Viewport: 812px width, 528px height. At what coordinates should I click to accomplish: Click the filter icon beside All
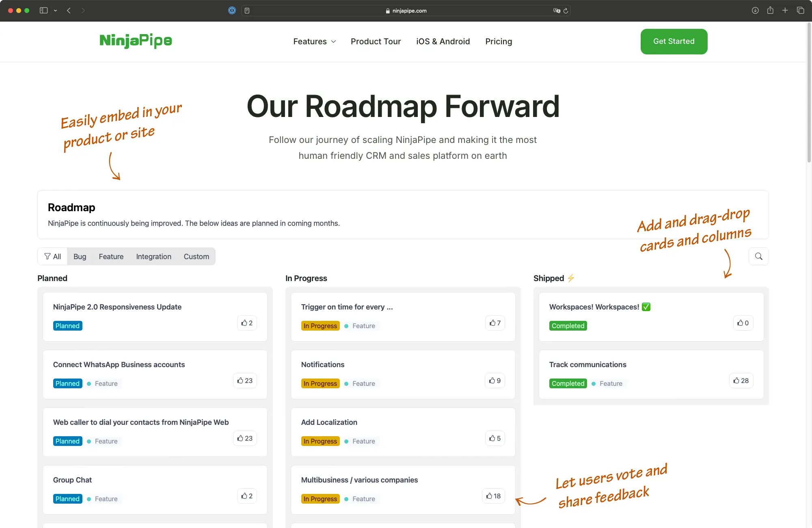tap(46, 256)
